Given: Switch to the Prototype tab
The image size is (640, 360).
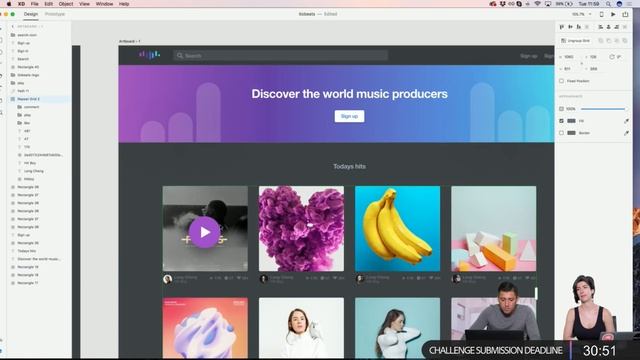Looking at the screenshot, I should click(55, 14).
